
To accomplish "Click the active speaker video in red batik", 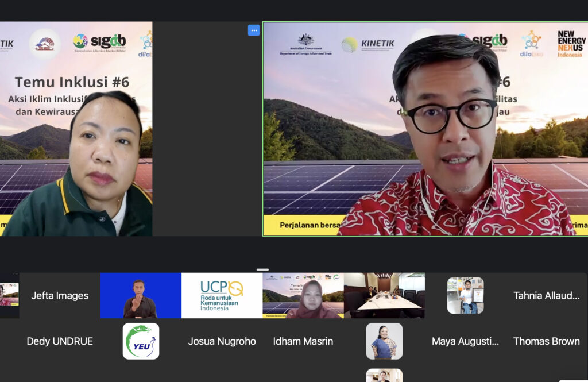I will pyautogui.click(x=425, y=129).
